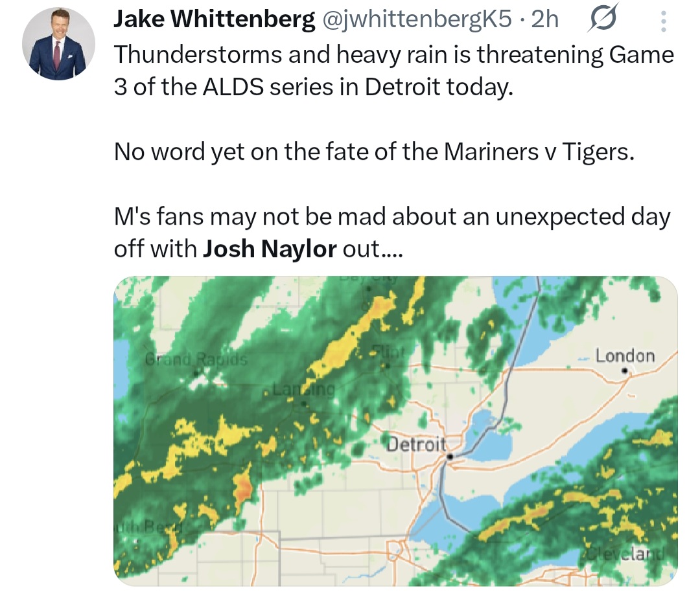Click the Flint label on the radar map
The width and height of the screenshot is (700, 601).
(x=388, y=352)
